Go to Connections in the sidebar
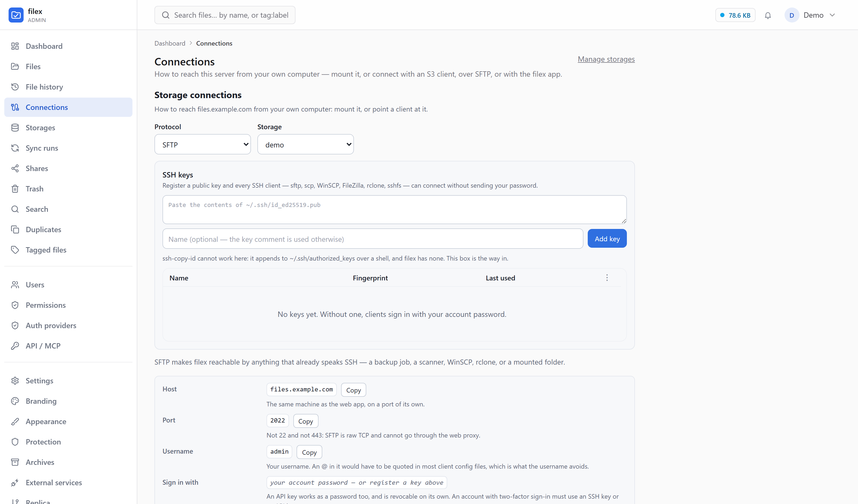 (68, 107)
